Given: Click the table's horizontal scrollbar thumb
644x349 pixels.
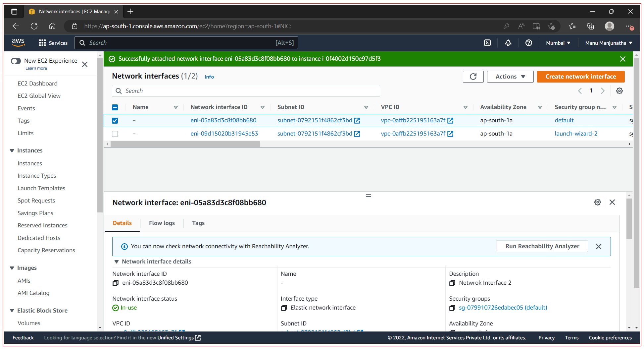Looking at the screenshot, I should (x=185, y=144).
